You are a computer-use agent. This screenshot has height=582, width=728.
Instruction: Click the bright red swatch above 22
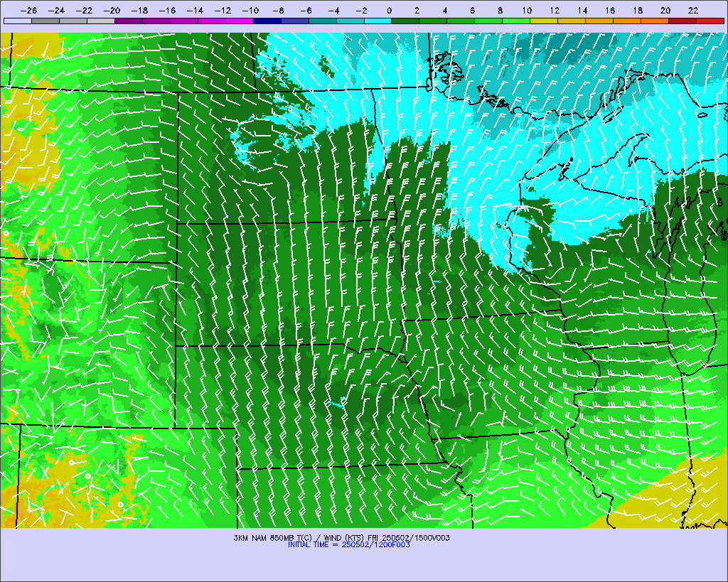(x=710, y=21)
